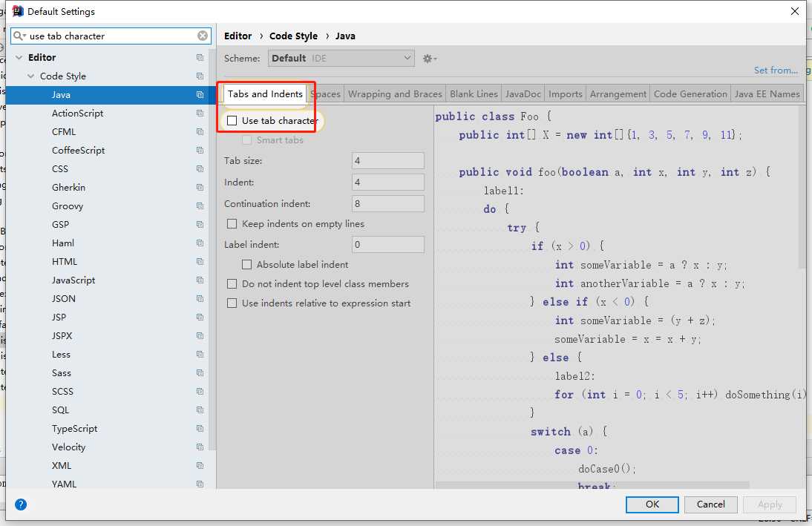Viewport: 812px width, 526px height.
Task: Toggle Absolute label indent checkbox
Action: point(247,265)
